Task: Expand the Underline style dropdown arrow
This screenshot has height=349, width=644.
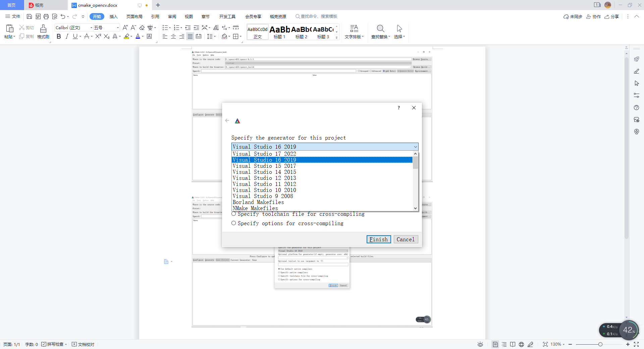Action: click(80, 36)
